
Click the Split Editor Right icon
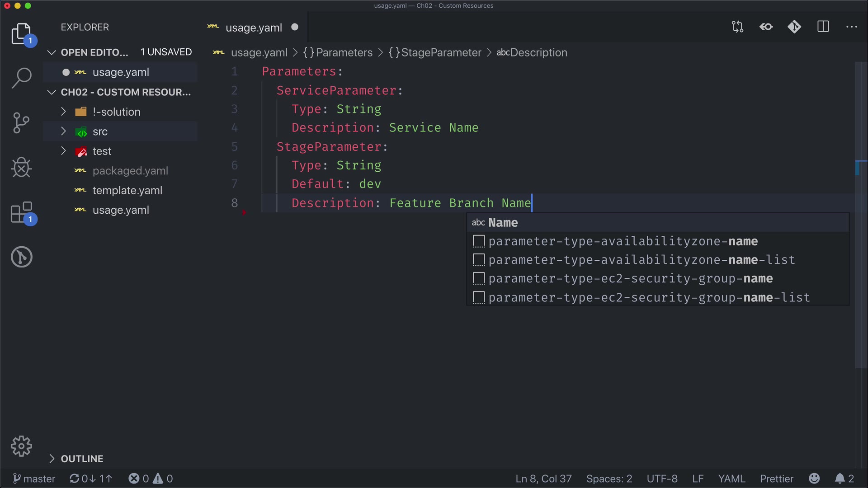click(823, 27)
